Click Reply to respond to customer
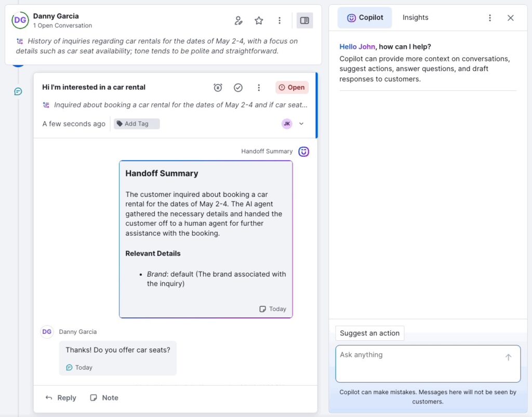 coord(61,398)
